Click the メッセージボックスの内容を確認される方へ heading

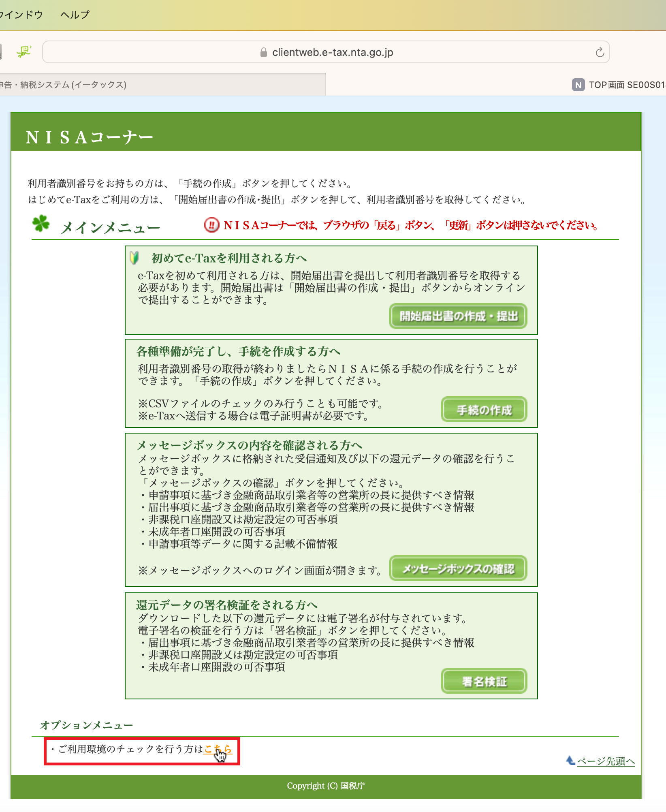[249, 445]
